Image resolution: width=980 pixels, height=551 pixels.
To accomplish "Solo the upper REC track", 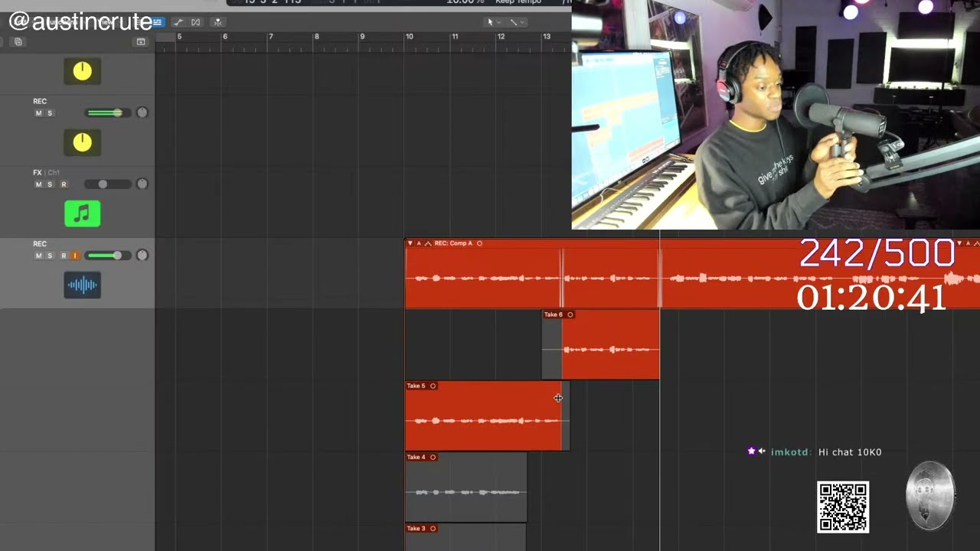I will click(x=50, y=113).
